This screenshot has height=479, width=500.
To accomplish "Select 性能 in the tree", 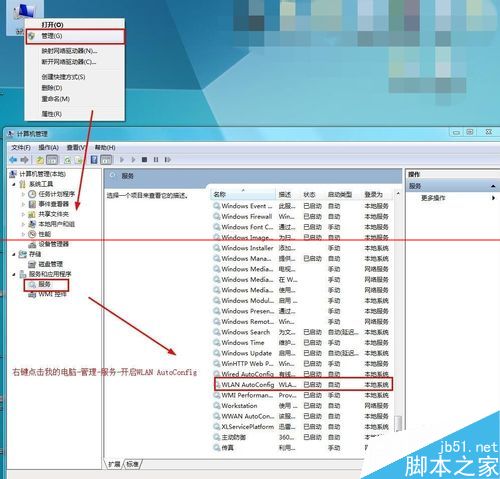I will [x=45, y=234].
